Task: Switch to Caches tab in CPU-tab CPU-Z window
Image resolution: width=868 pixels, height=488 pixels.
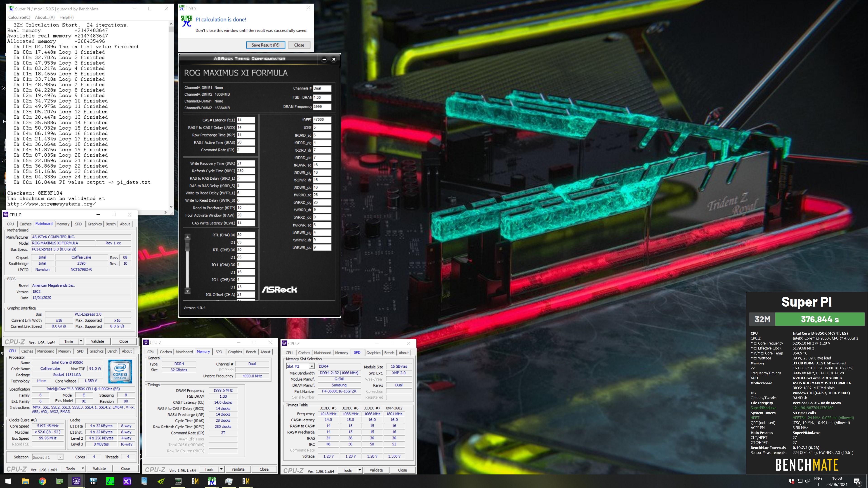Action: 27,351
